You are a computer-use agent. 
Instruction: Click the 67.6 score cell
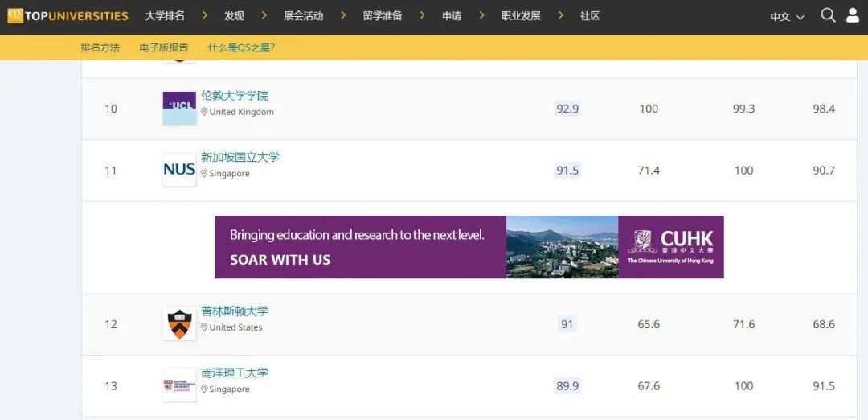(x=649, y=385)
